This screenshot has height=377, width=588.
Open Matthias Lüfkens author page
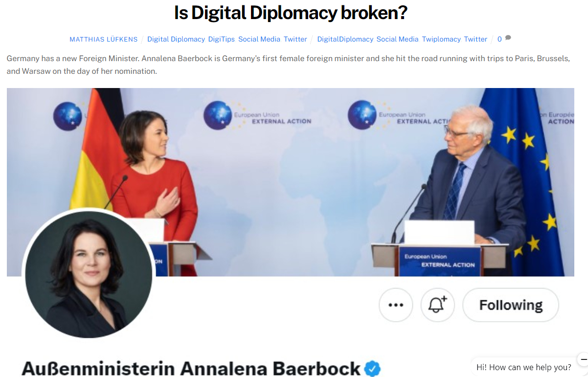pos(103,39)
